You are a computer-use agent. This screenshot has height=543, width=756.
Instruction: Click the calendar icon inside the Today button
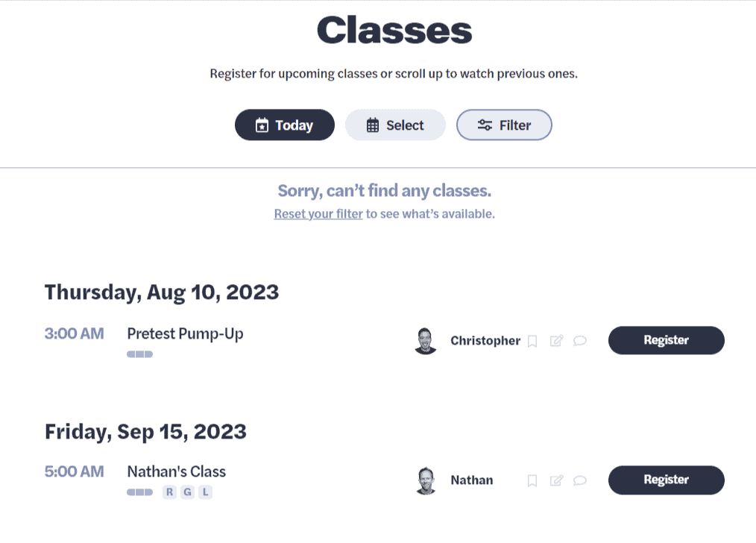click(262, 125)
